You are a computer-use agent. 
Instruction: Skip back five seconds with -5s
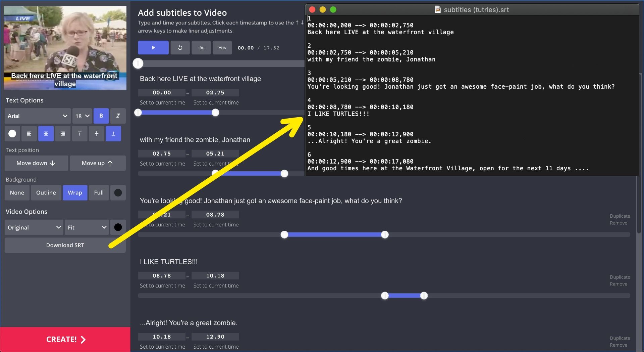click(201, 48)
